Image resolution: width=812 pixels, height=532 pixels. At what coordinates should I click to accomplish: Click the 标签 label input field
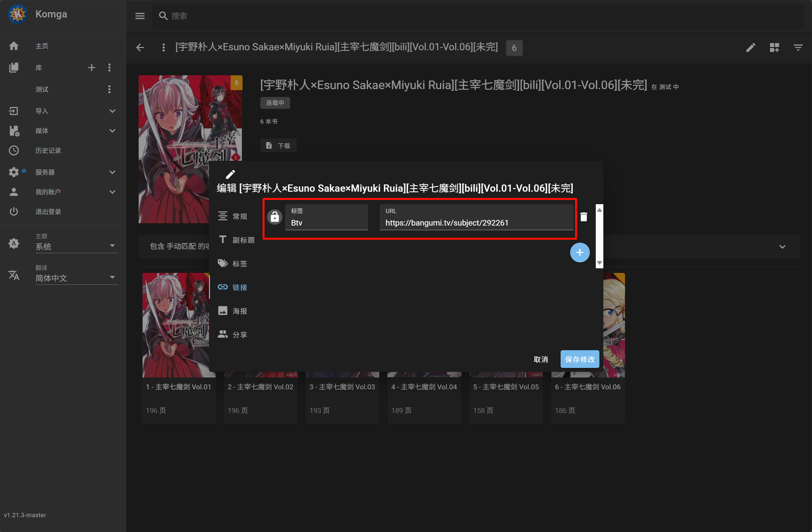pos(327,217)
